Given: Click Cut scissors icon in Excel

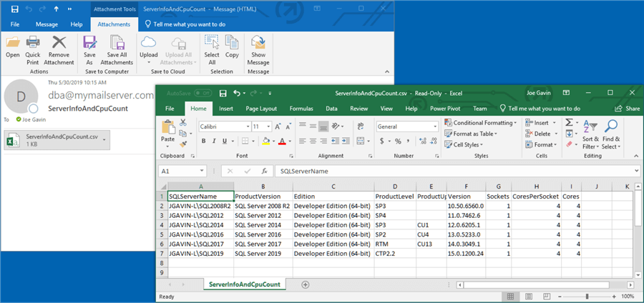Looking at the screenshot, I should (x=183, y=122).
